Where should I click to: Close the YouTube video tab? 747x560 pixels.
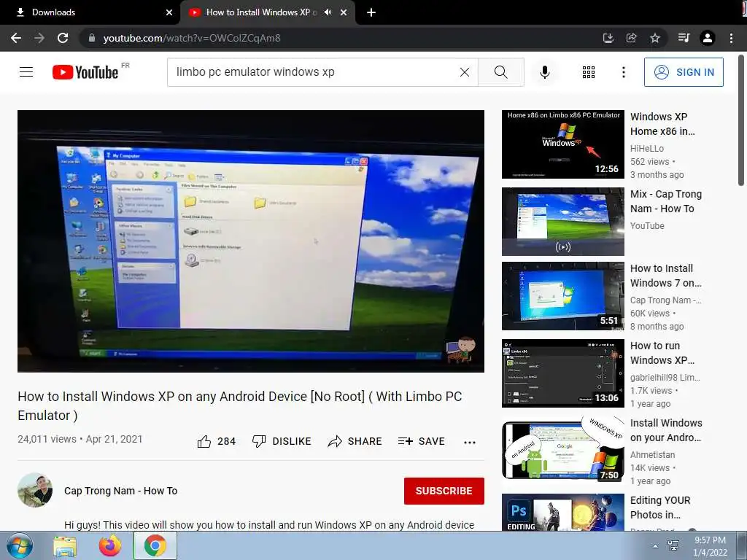[344, 12]
